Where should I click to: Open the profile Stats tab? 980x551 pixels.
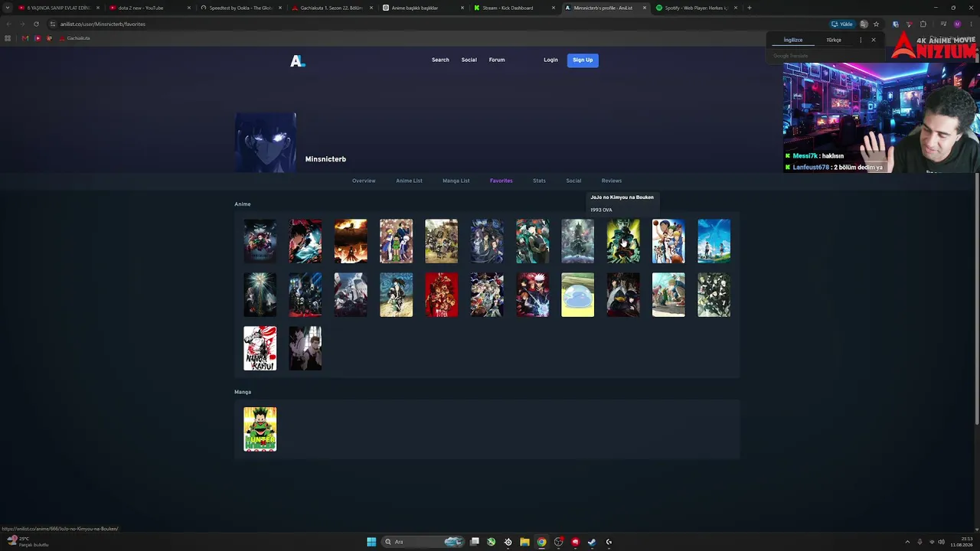click(539, 181)
